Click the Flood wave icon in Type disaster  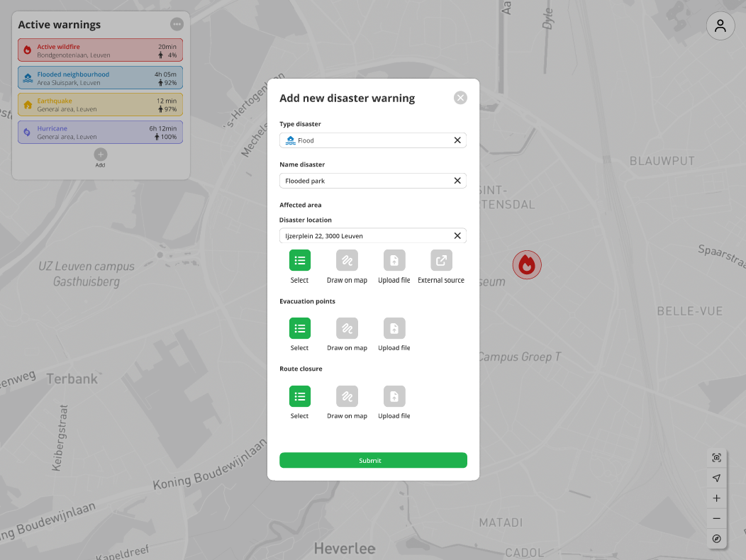pos(290,140)
